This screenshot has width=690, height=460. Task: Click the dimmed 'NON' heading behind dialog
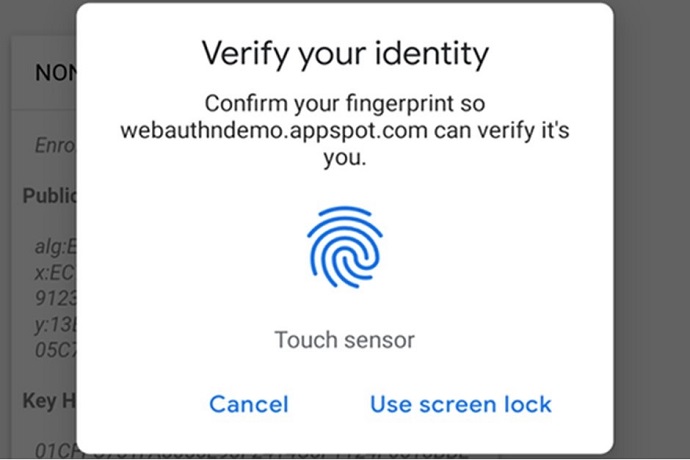coord(55,73)
